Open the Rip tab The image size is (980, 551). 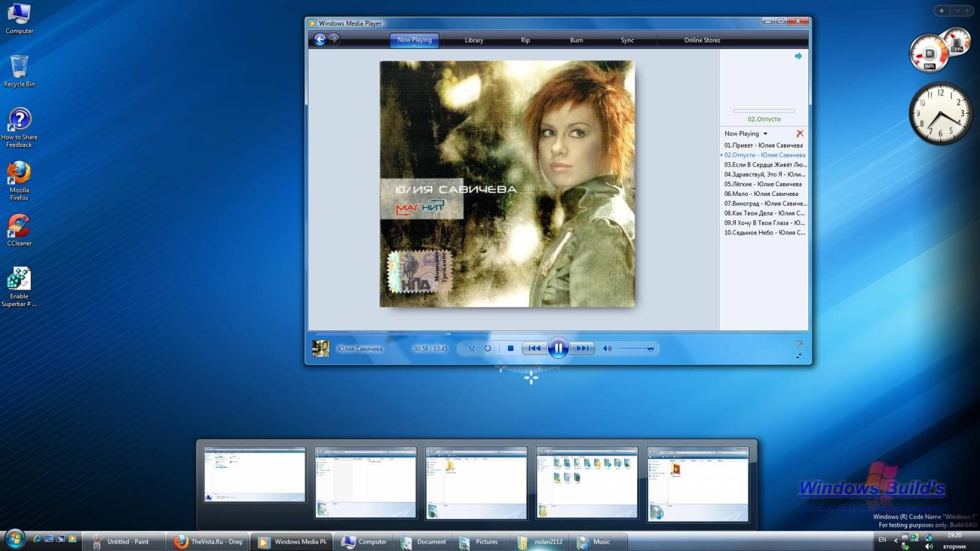click(x=526, y=40)
